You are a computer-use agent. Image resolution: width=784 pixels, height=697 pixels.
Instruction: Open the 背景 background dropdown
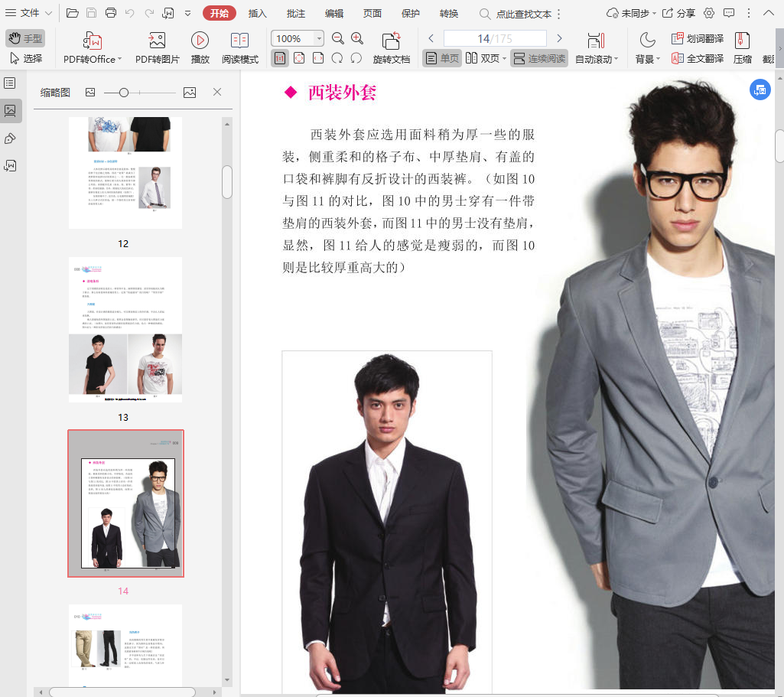point(648,48)
